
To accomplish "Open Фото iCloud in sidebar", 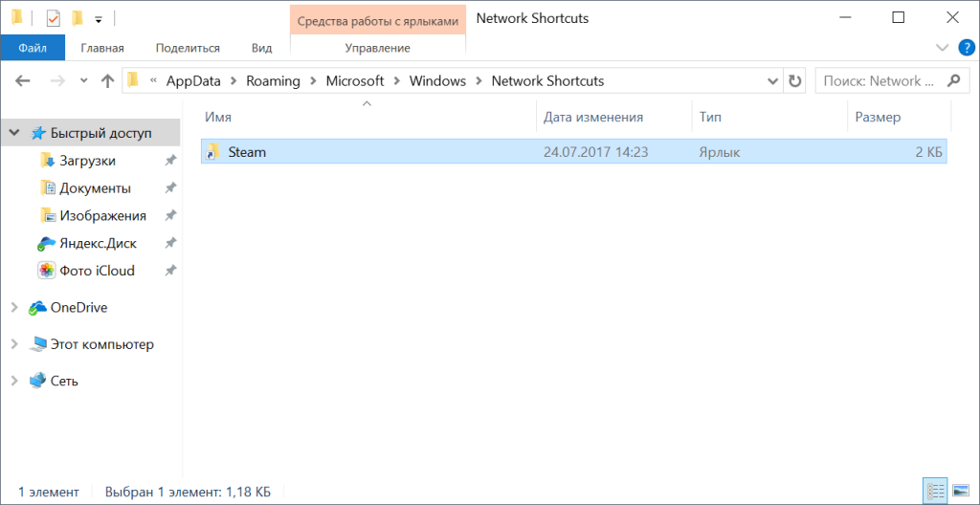I will coord(96,271).
